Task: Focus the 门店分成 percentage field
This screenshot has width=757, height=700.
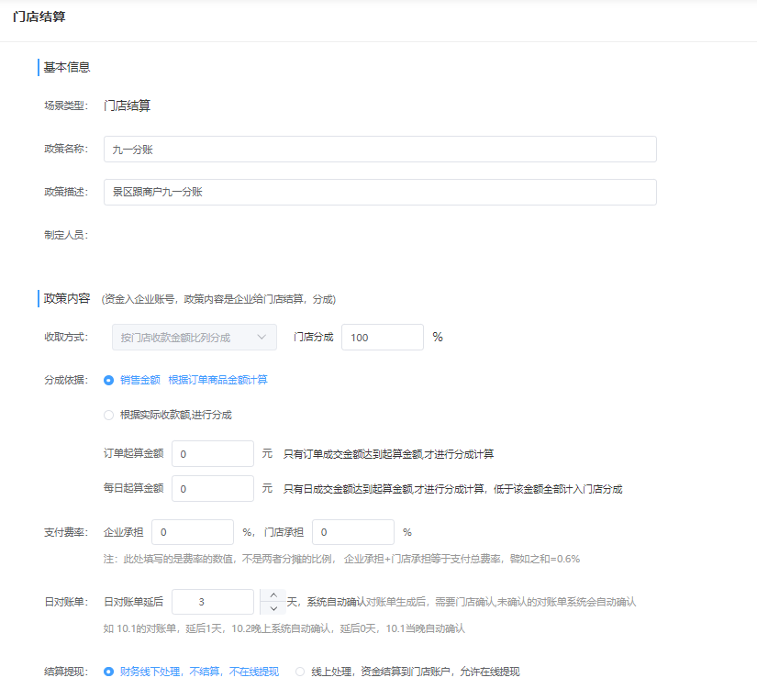Action: coord(382,338)
